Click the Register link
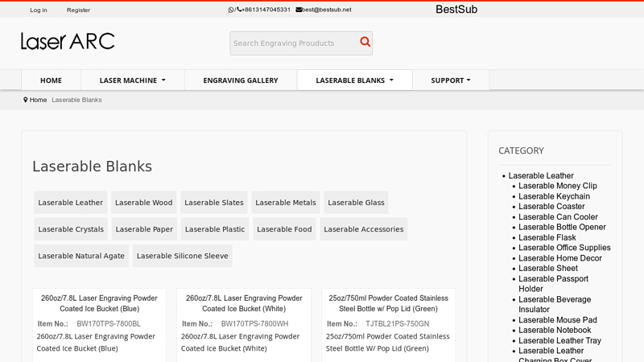This screenshot has width=644, height=362. coord(78,10)
